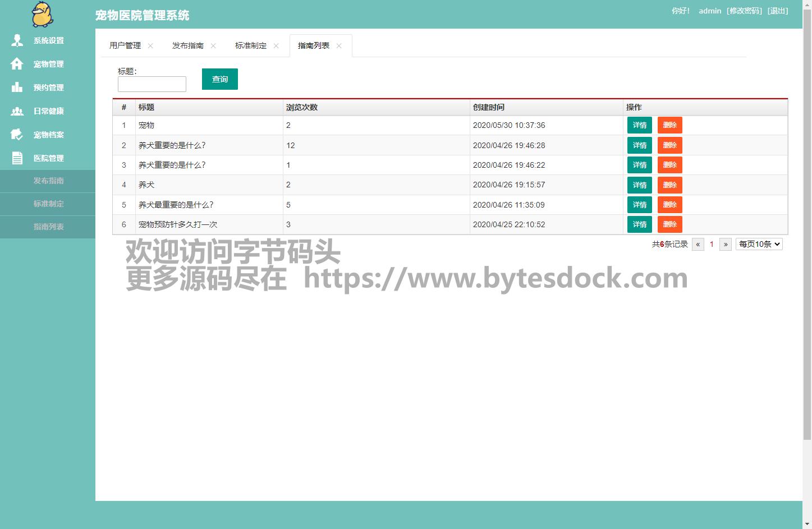812x529 pixels.
Task: Delete the first row titled 宠物
Action: (669, 125)
